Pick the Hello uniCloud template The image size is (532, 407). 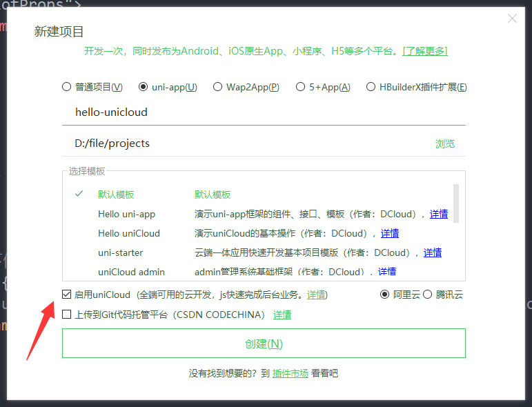(129, 233)
